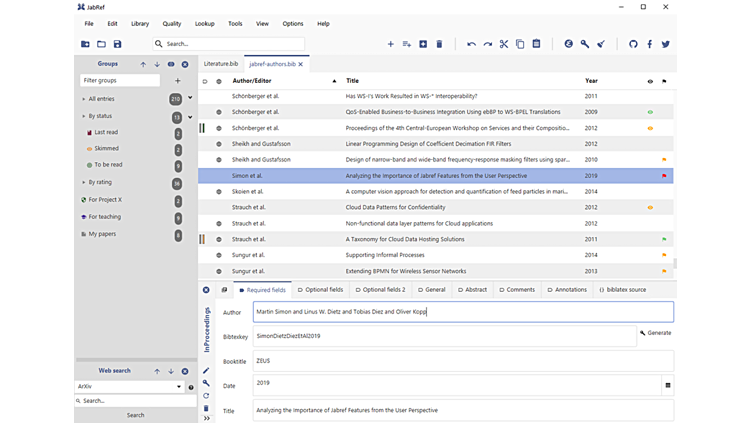The image size is (752, 423).
Task: Close the Groups panel
Action: (185, 64)
